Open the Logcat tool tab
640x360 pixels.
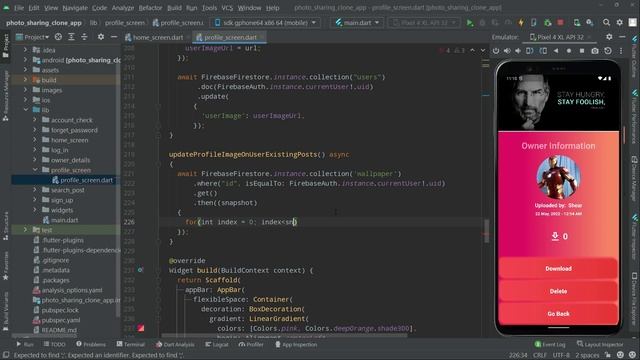click(x=217, y=344)
